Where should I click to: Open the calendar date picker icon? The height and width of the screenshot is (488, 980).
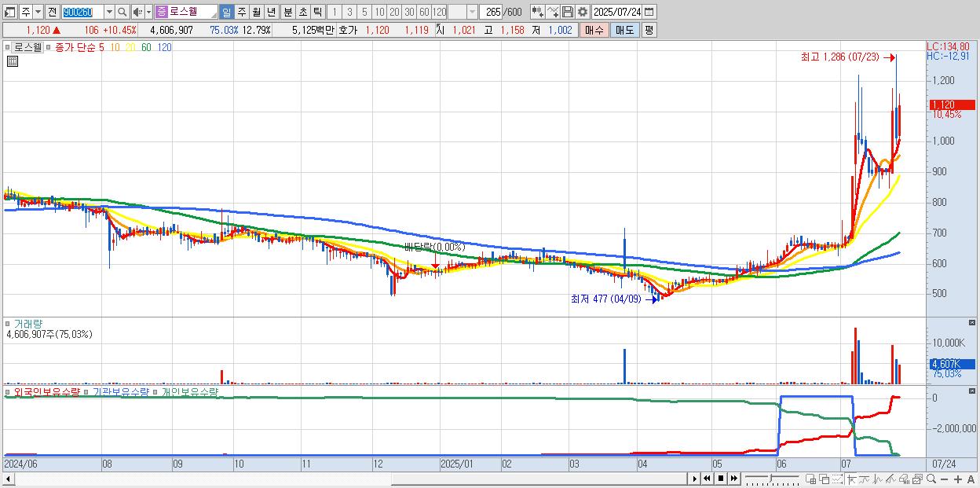pyautogui.click(x=649, y=12)
